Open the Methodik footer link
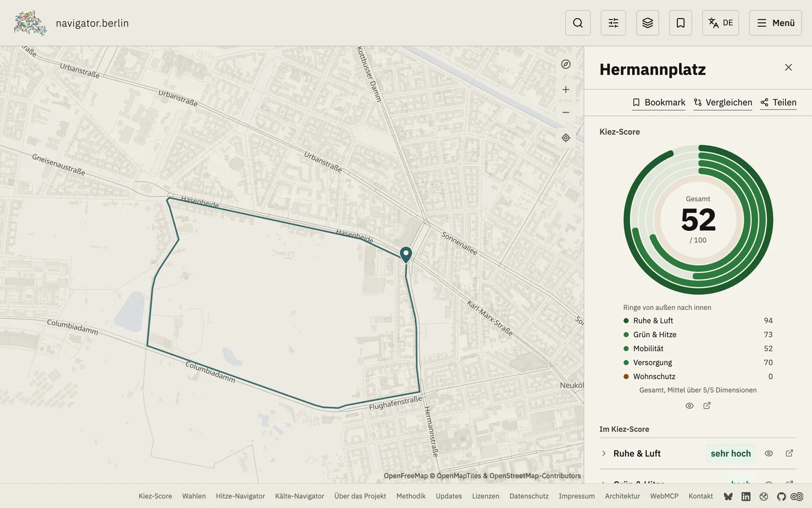812x508 pixels. (x=411, y=496)
